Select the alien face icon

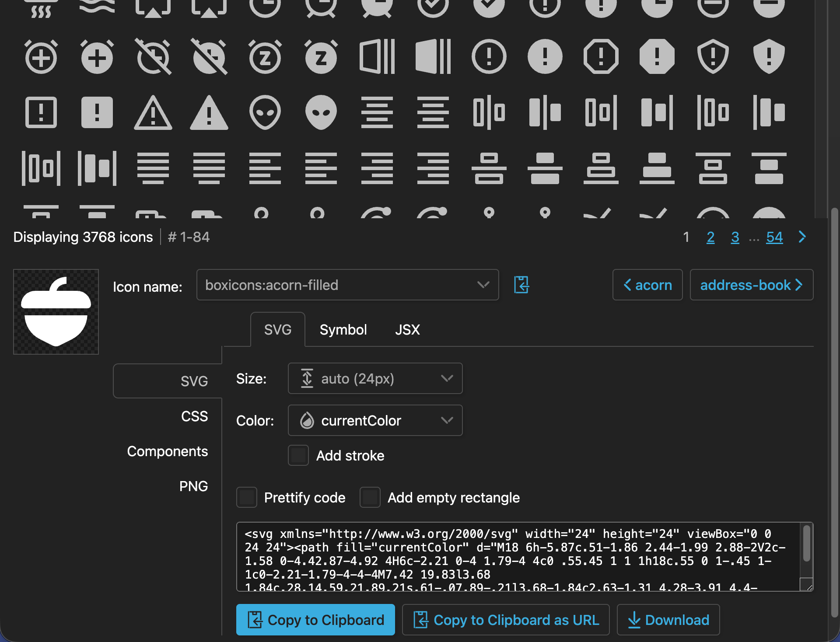click(265, 113)
